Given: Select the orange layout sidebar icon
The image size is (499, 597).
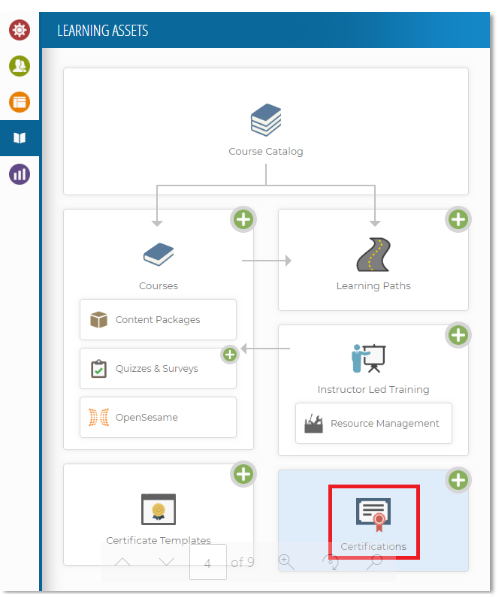Looking at the screenshot, I should tap(19, 102).
